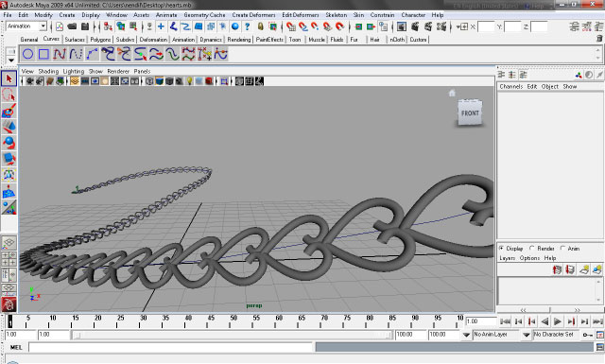Toggle viewport use all lights bulb icon
Screen dimensions: 605x364
click(189, 81)
